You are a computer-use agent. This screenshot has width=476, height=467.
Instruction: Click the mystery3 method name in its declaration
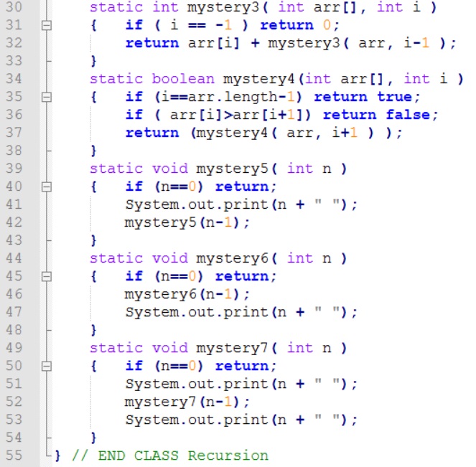pos(223,8)
